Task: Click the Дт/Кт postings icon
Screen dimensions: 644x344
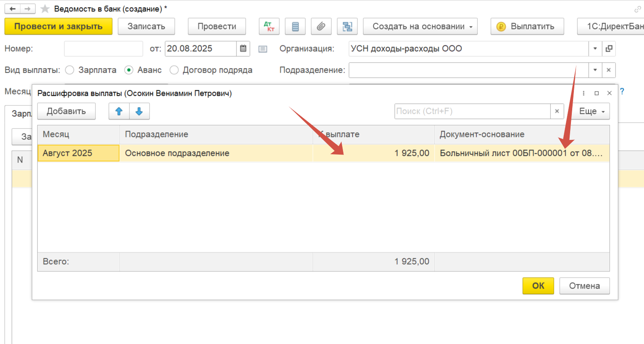Action: pyautogui.click(x=269, y=26)
